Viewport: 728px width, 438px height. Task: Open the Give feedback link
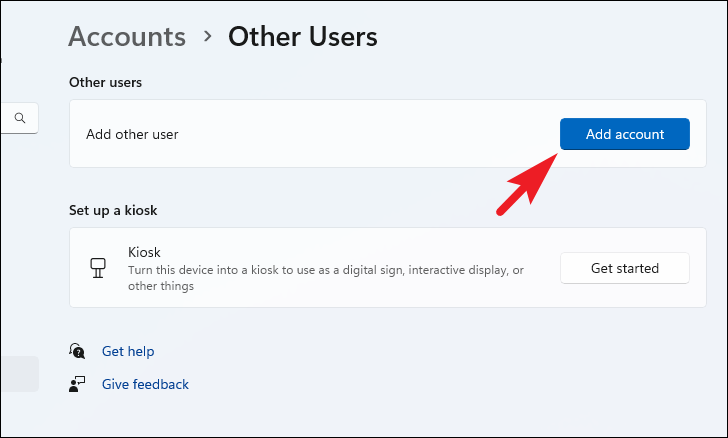(x=145, y=384)
